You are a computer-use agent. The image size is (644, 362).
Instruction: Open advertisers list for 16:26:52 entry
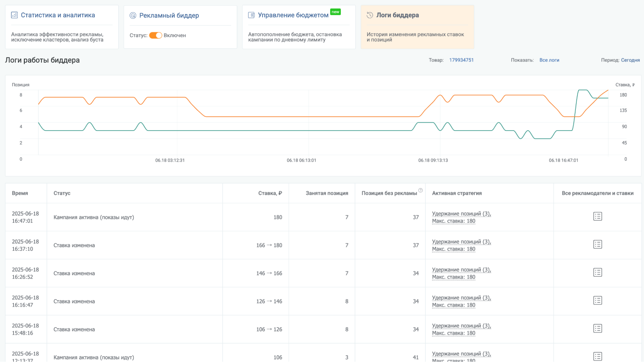coord(598,272)
